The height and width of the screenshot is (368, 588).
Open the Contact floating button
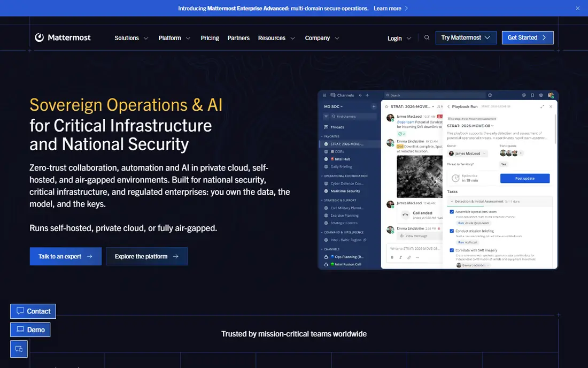[33, 311]
